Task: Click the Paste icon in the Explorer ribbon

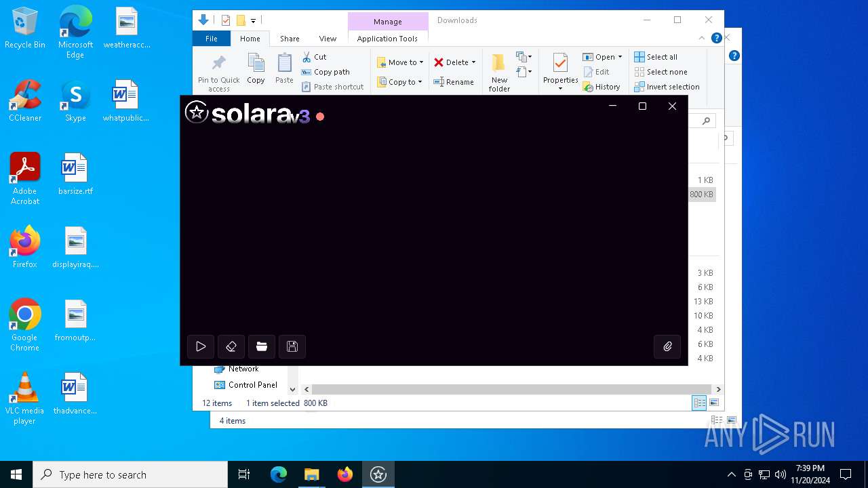Action: 284,69
